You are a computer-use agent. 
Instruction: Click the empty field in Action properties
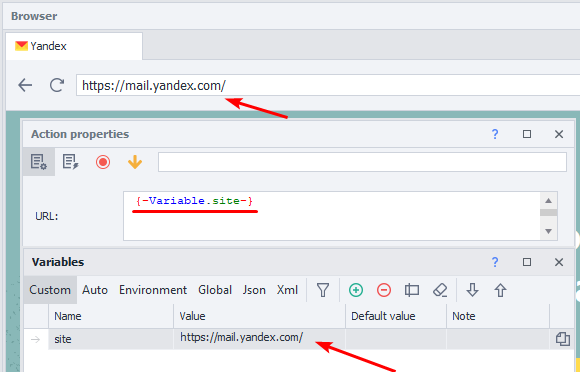pos(362,162)
